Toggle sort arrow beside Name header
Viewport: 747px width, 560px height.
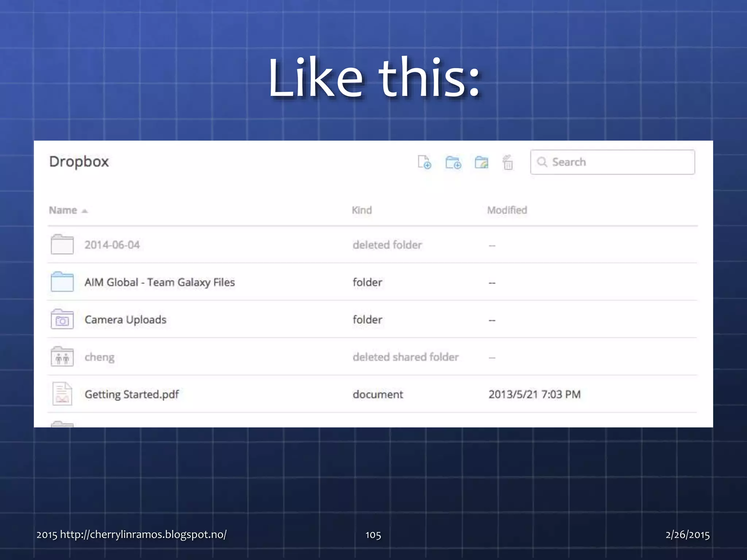point(85,211)
